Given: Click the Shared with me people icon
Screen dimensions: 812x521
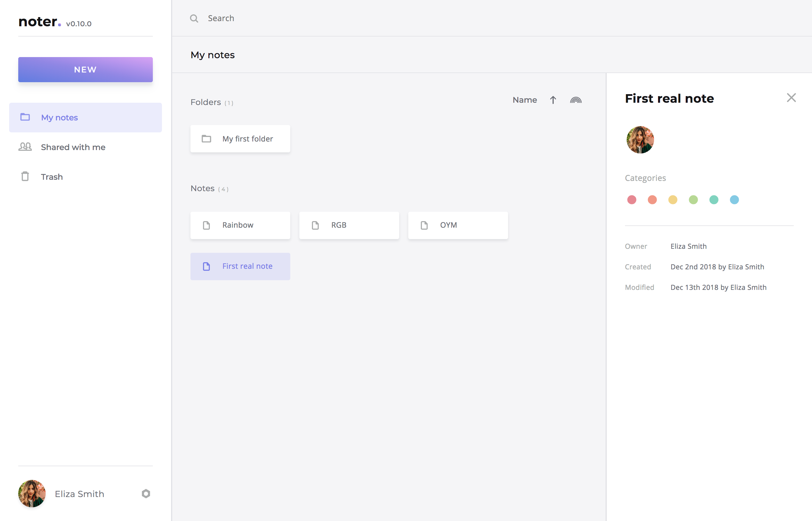Looking at the screenshot, I should click(x=25, y=147).
